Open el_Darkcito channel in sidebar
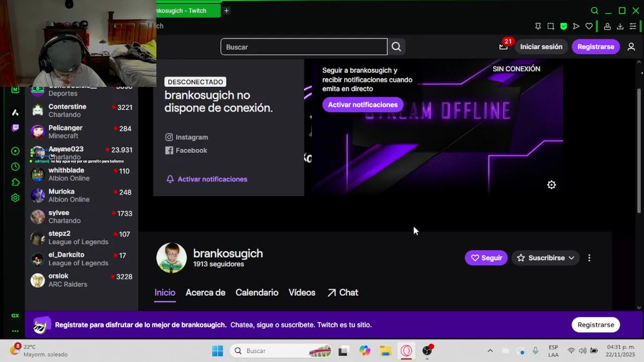This screenshot has height=362, width=644. (x=82, y=259)
